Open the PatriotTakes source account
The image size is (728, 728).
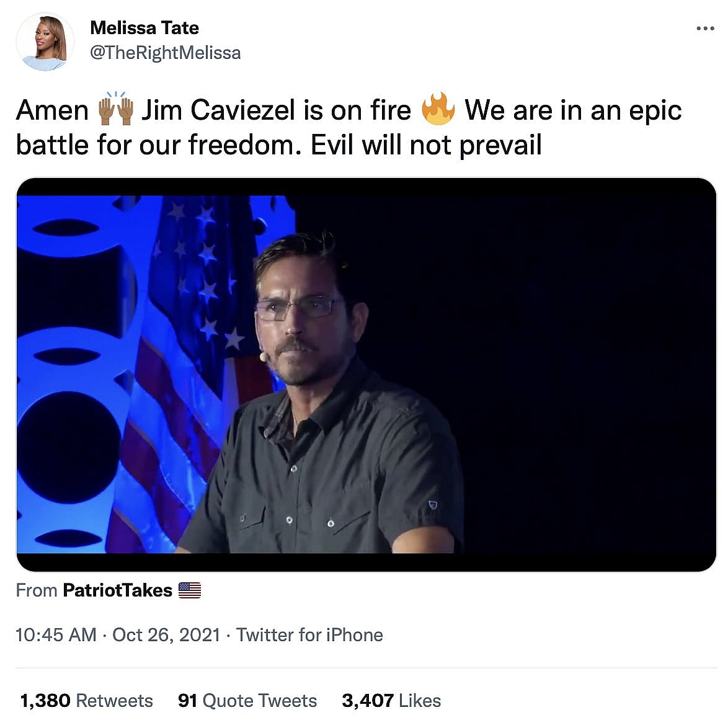(x=117, y=590)
